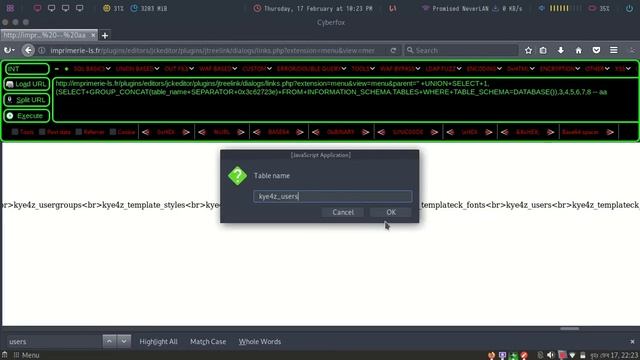This screenshot has height=360, width=640.
Task: Open the bookmarks list icon
Action: tap(543, 50)
